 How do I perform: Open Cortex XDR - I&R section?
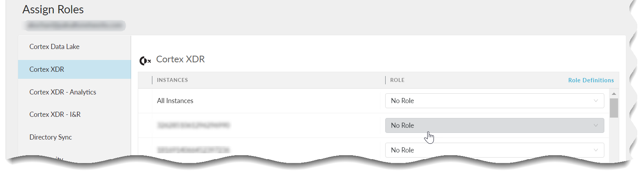55,114
